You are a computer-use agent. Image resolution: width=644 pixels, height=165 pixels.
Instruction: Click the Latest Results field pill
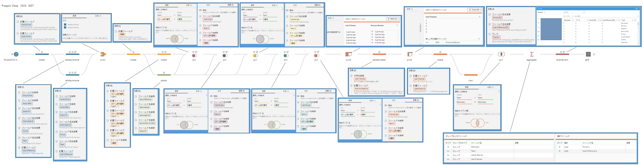click(419, 89)
